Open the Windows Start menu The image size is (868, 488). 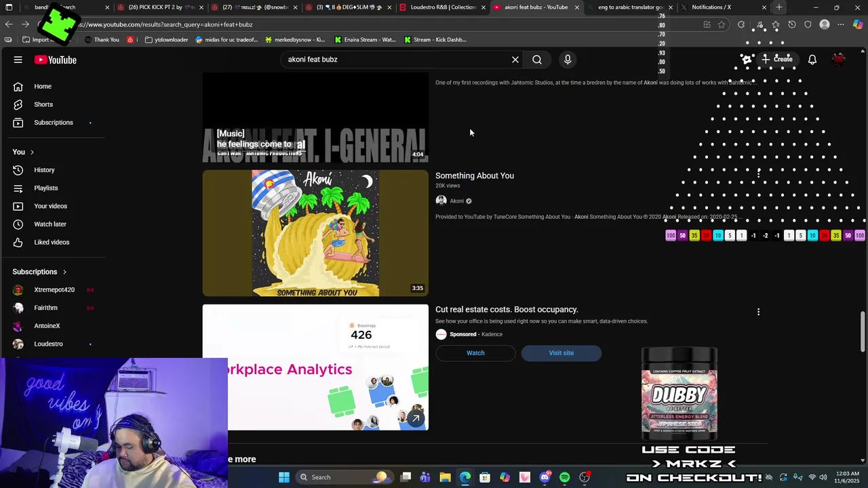pyautogui.click(x=283, y=477)
